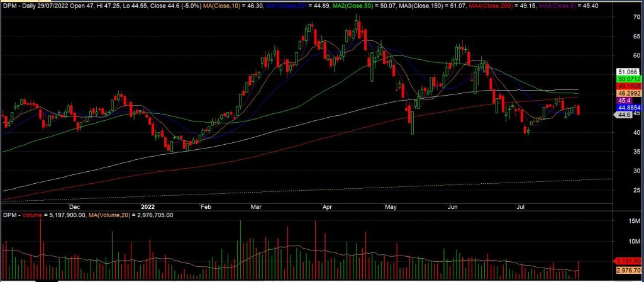Click the red 49.1528 price tag
The width and height of the screenshot is (644, 282).
[629, 86]
